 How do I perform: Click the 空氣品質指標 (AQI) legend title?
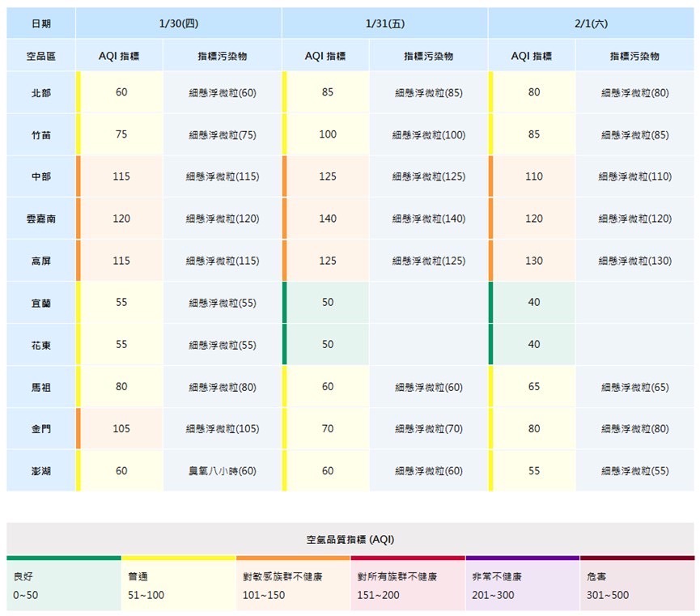pos(350,539)
